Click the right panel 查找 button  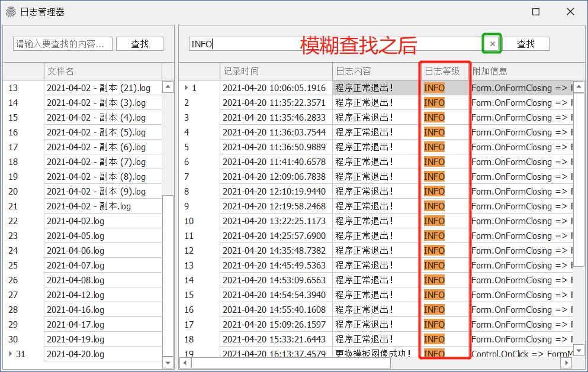[x=525, y=44]
